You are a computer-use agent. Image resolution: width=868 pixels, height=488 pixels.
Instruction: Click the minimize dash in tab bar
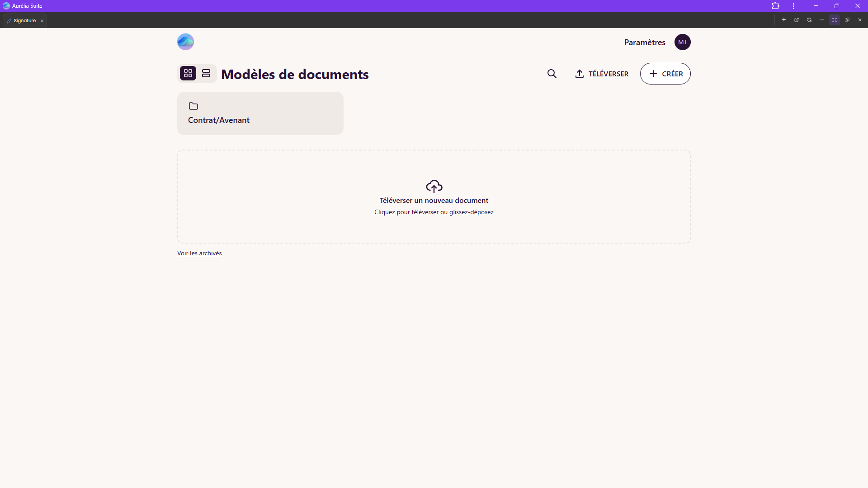(822, 20)
